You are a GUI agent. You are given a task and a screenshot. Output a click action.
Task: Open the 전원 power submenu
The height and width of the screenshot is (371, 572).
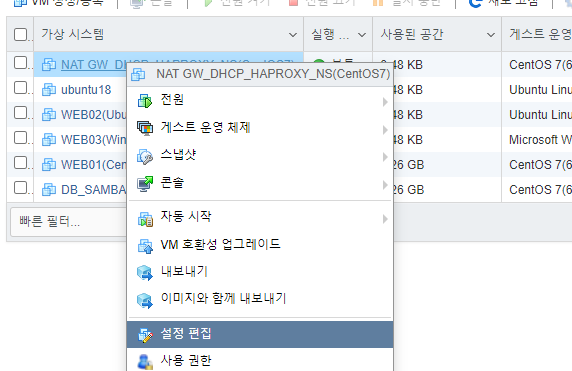tap(260, 100)
